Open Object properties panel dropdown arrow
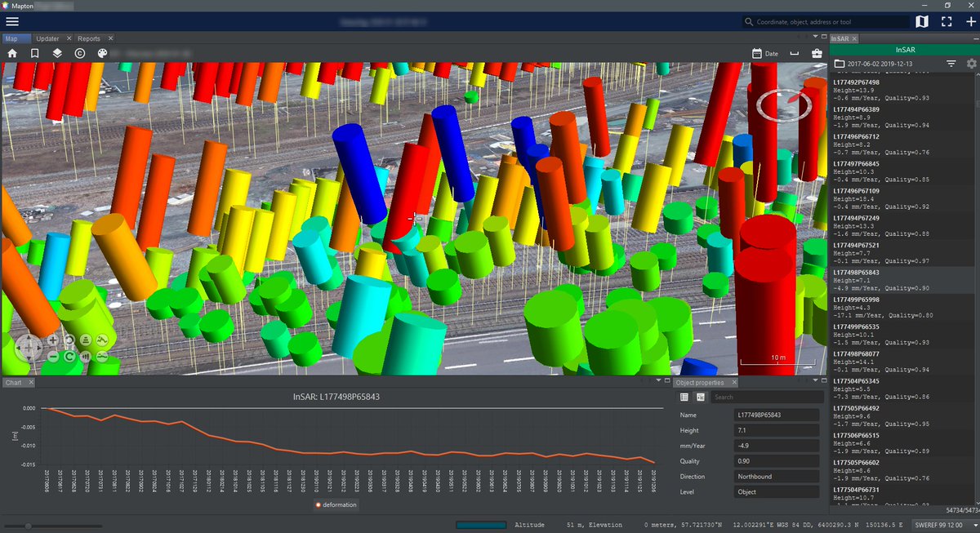This screenshot has height=533, width=980. point(817,381)
